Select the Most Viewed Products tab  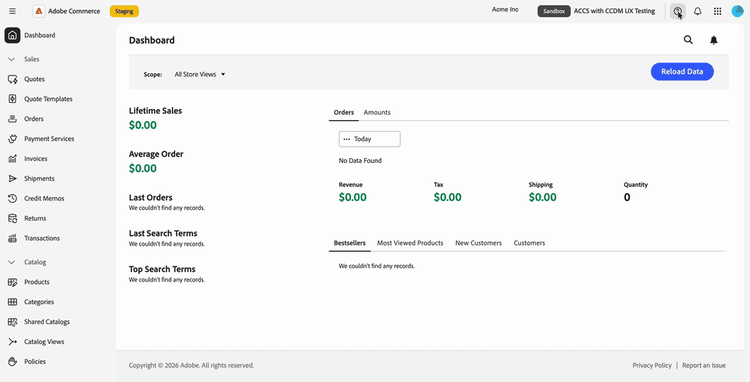pyautogui.click(x=410, y=243)
